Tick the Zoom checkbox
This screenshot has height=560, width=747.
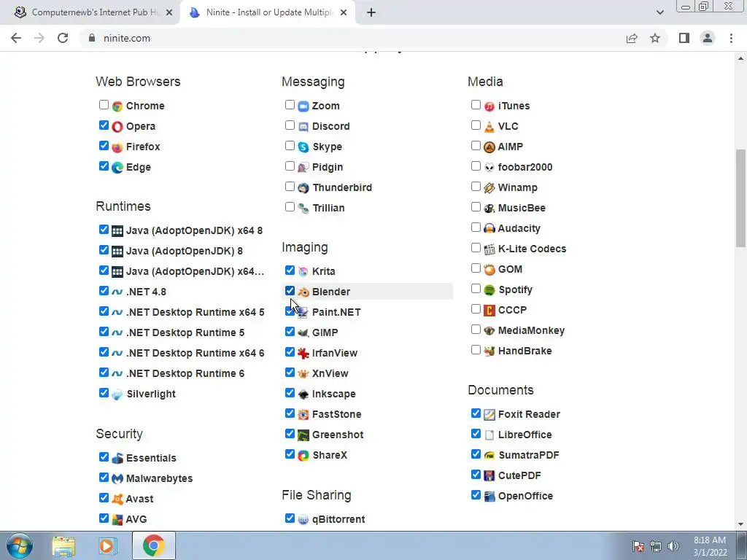click(290, 105)
